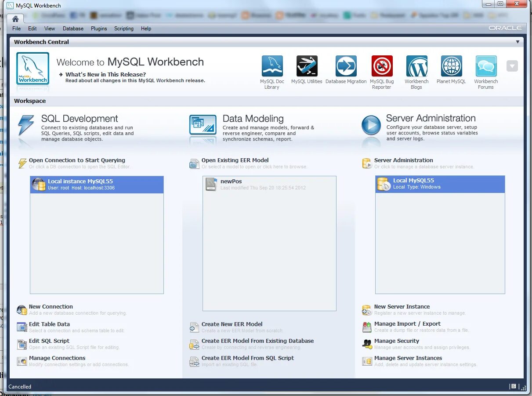Click the Home tab icon
The height and width of the screenshot is (396, 532).
coord(15,19)
